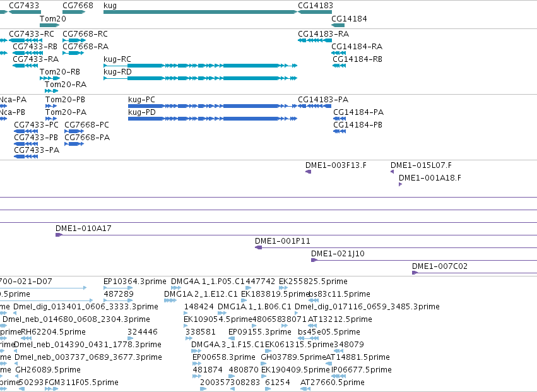Select transcript CG7668-RC
This screenshot has width=537, height=392.
pos(85,34)
